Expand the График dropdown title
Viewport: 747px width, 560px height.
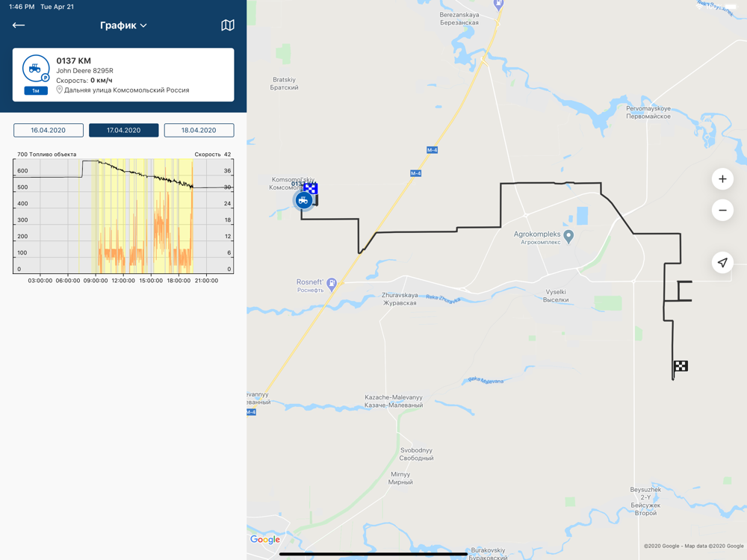pyautogui.click(x=123, y=25)
